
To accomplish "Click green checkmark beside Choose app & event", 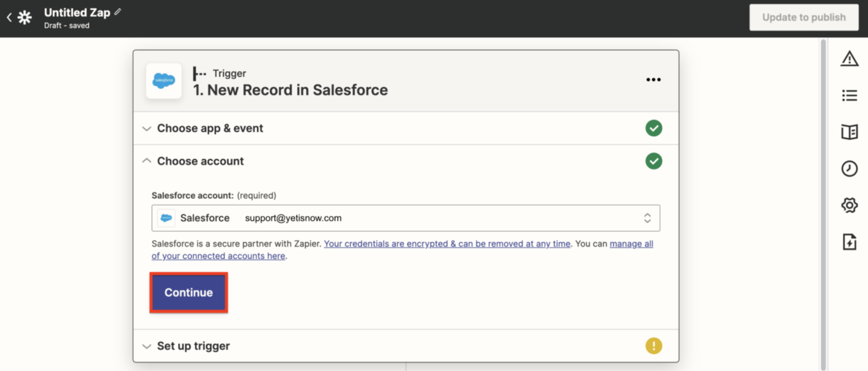I will 654,128.
